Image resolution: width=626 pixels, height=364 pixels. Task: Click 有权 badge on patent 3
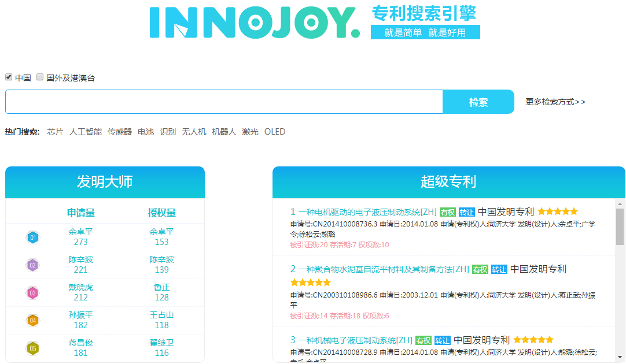[423, 341]
